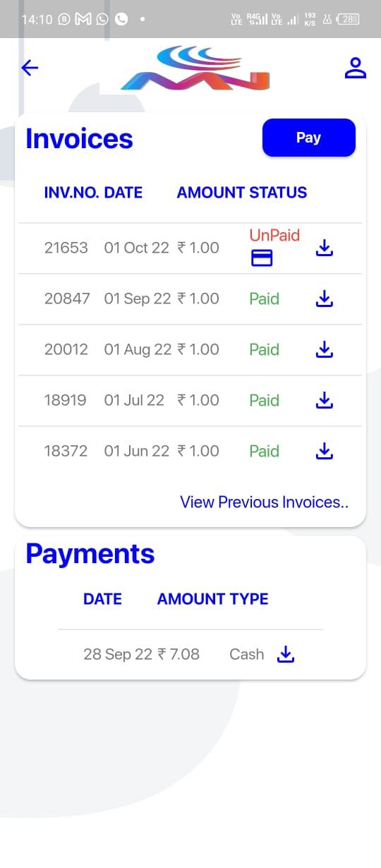
Task: Select invoice number 20847 row
Action: (x=190, y=299)
